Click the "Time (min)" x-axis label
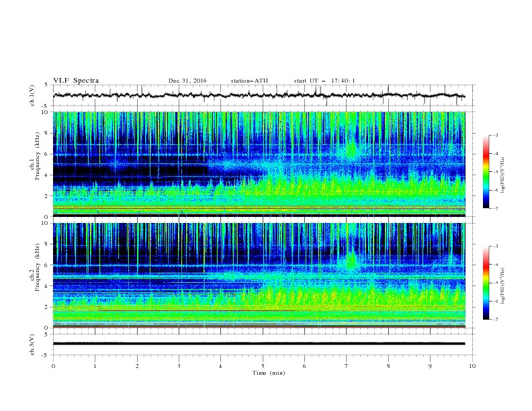 269,373
